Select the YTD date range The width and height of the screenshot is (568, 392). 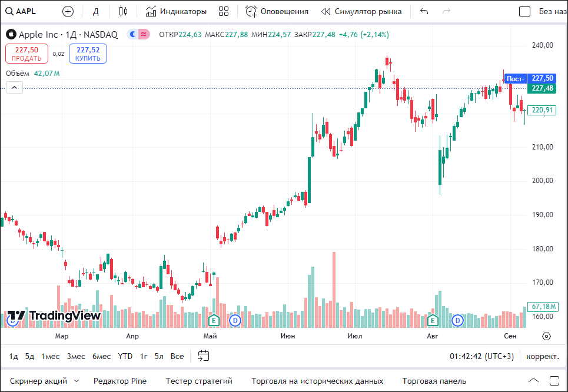pyautogui.click(x=125, y=356)
